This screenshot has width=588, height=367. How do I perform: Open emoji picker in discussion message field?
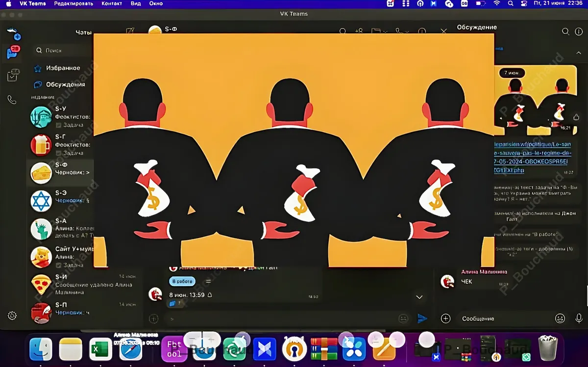pyautogui.click(x=560, y=318)
